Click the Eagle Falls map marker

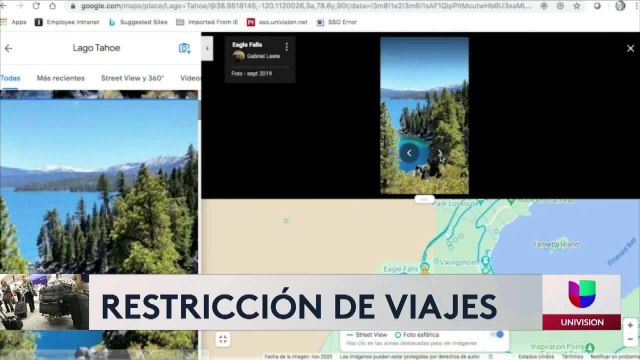point(425,268)
